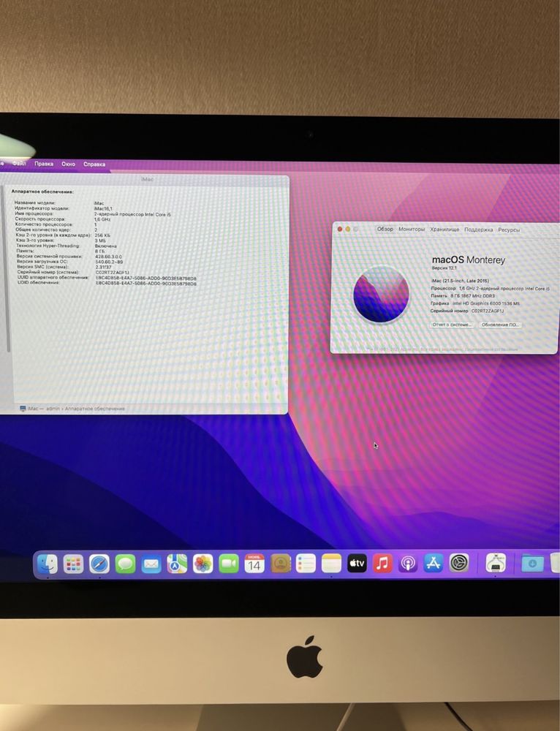Open Podcasts from the Dock
Screen dimensions: 560x731
tap(408, 564)
